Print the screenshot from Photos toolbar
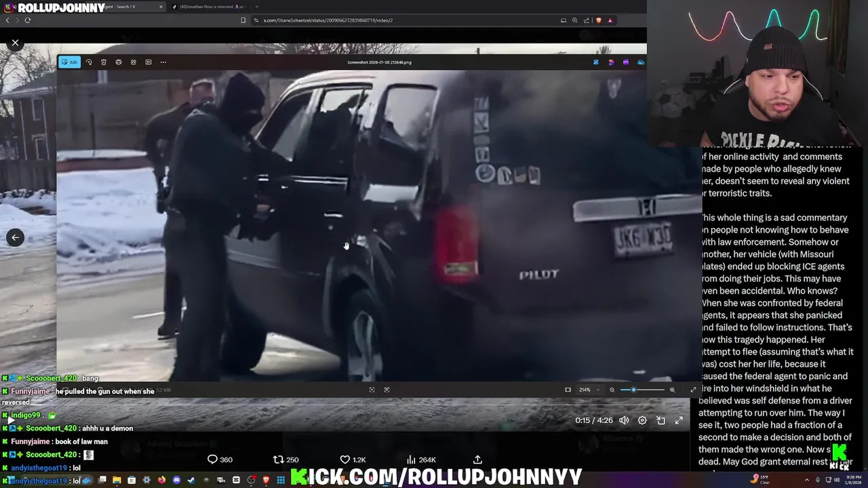 [119, 62]
